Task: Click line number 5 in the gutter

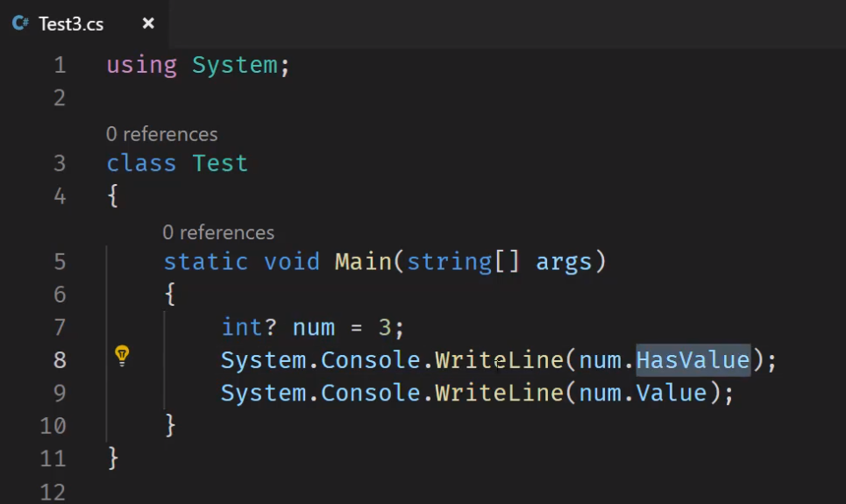Action: [x=60, y=262]
